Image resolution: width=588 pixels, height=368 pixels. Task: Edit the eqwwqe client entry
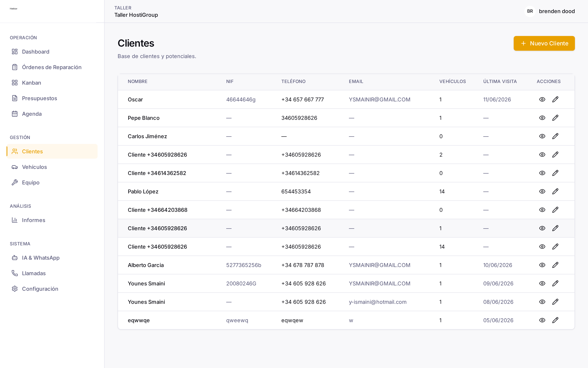pyautogui.click(x=555, y=320)
